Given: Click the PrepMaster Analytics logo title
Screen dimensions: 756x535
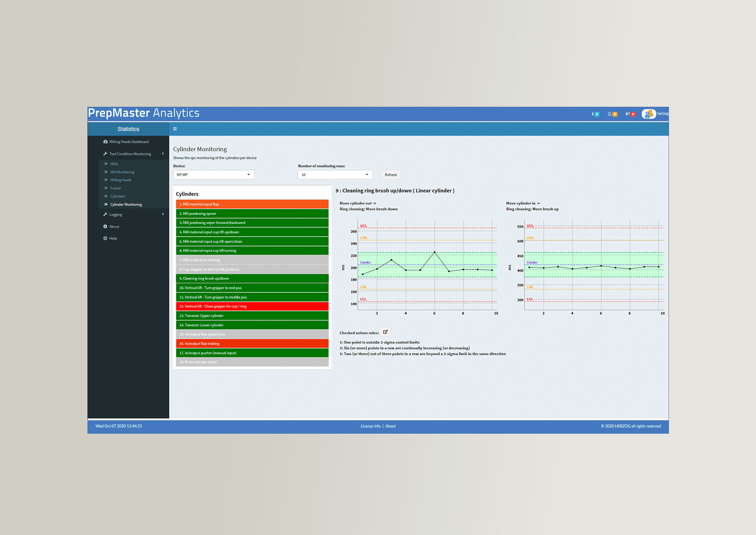Looking at the screenshot, I should click(144, 113).
